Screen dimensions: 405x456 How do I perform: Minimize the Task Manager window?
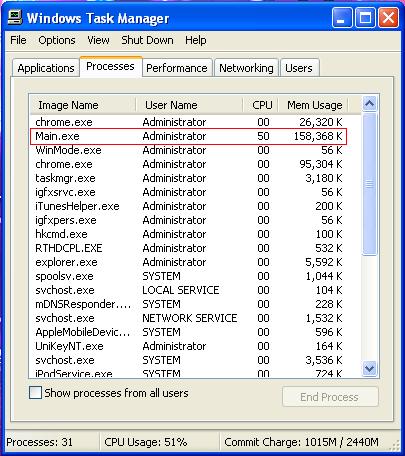tap(342, 17)
